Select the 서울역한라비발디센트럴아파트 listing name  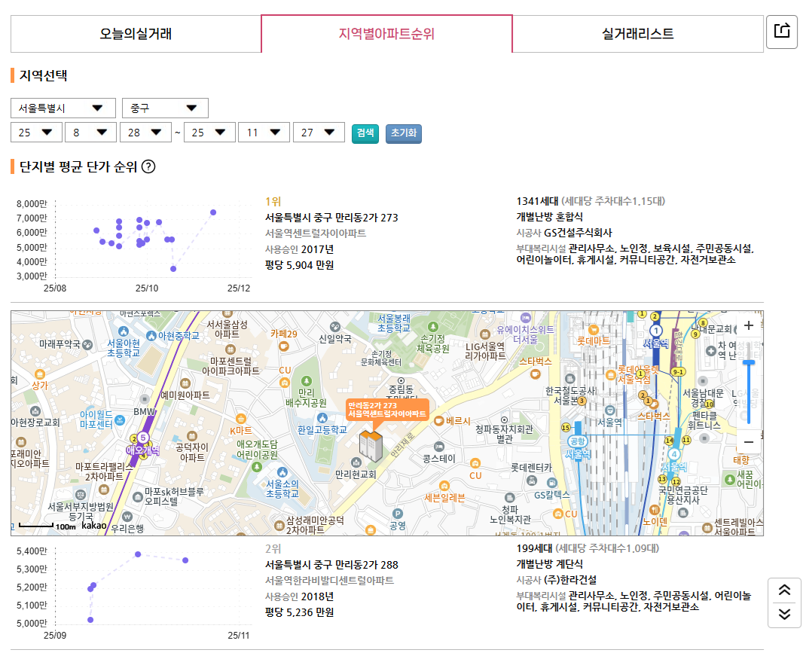[x=329, y=581]
